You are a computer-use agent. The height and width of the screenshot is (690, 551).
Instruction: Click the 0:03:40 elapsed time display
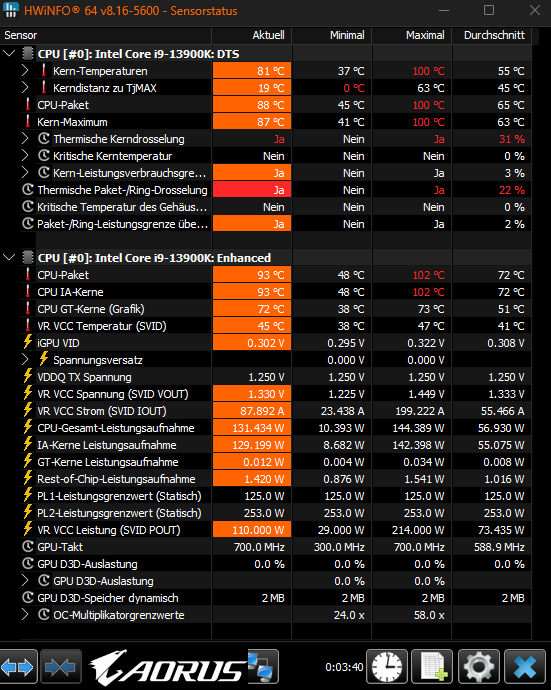click(344, 667)
